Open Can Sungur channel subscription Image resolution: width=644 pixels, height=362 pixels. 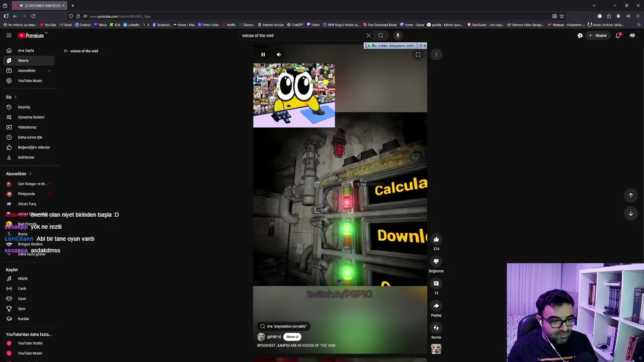[x=29, y=184]
